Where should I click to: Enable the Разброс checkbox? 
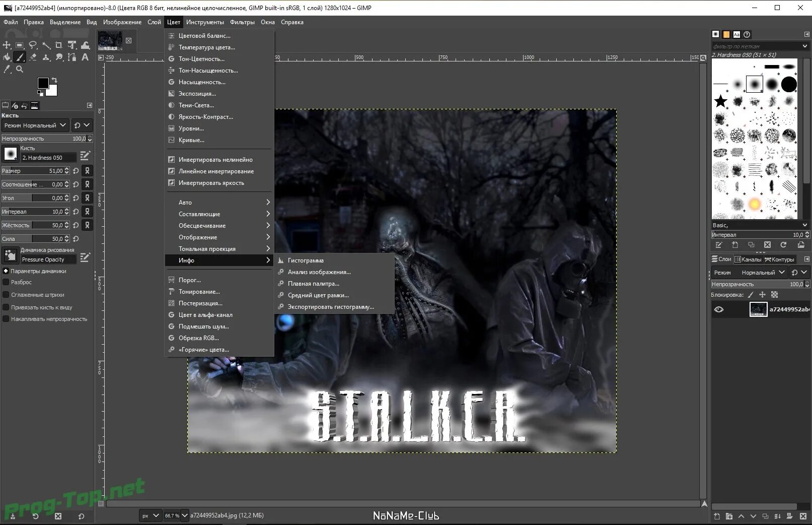pyautogui.click(x=6, y=282)
